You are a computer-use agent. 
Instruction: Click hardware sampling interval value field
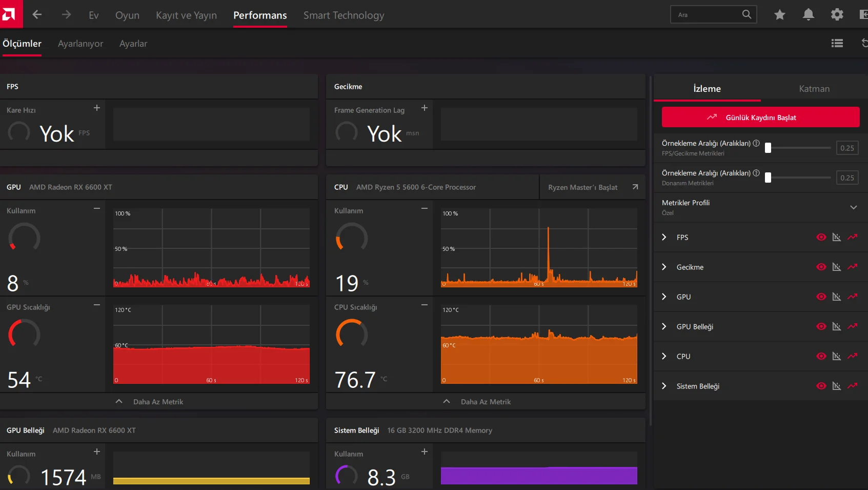pyautogui.click(x=847, y=178)
